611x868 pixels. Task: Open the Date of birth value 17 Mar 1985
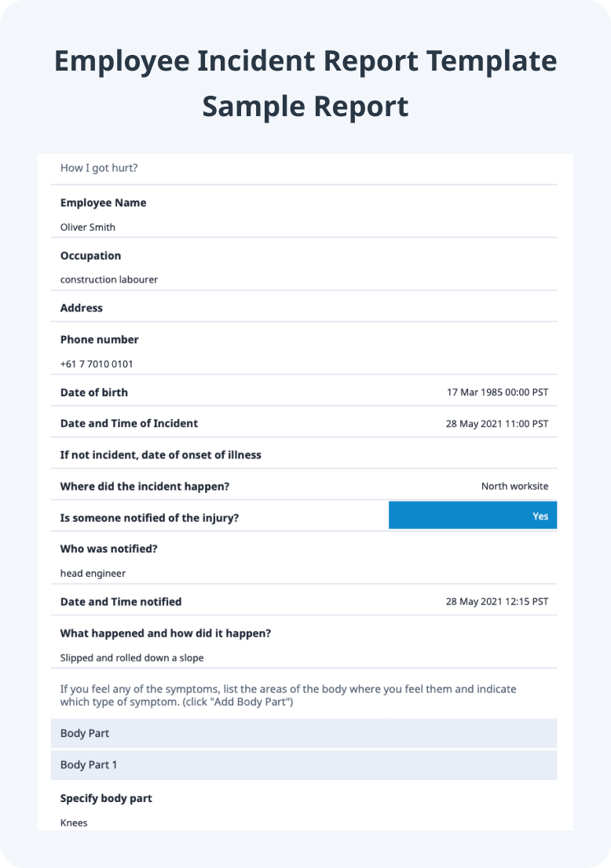click(x=497, y=392)
